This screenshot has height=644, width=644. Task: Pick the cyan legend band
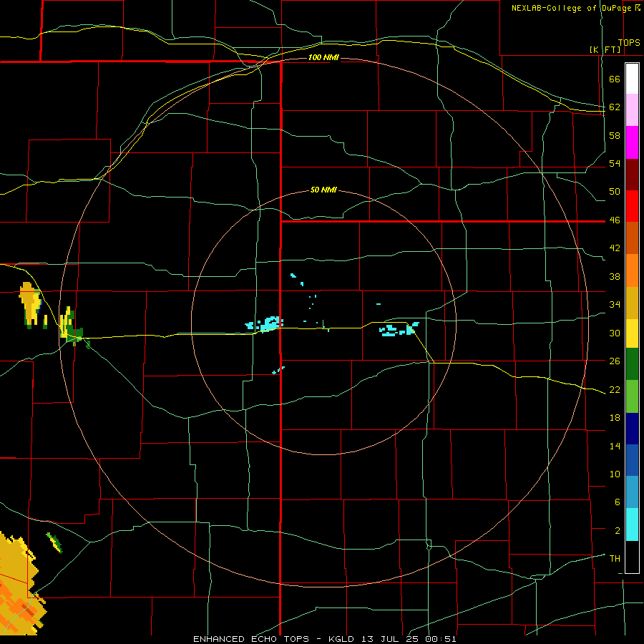[x=632, y=525]
